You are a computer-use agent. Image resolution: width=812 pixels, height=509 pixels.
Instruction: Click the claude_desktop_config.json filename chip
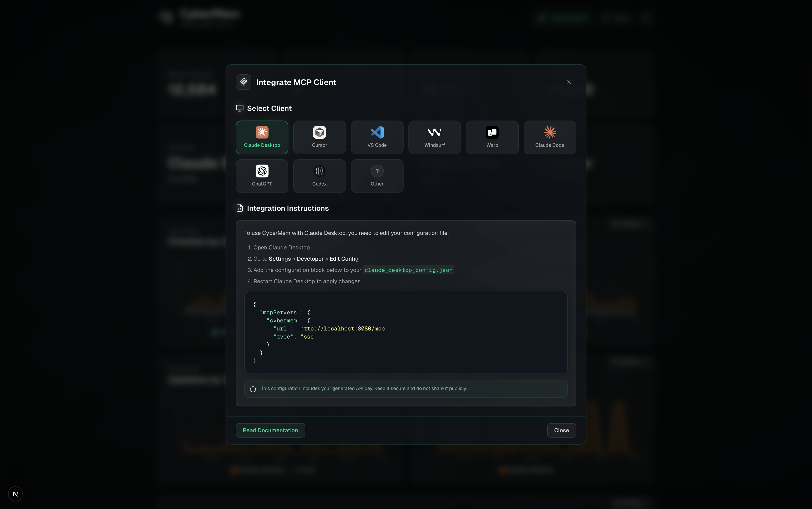[408, 270]
